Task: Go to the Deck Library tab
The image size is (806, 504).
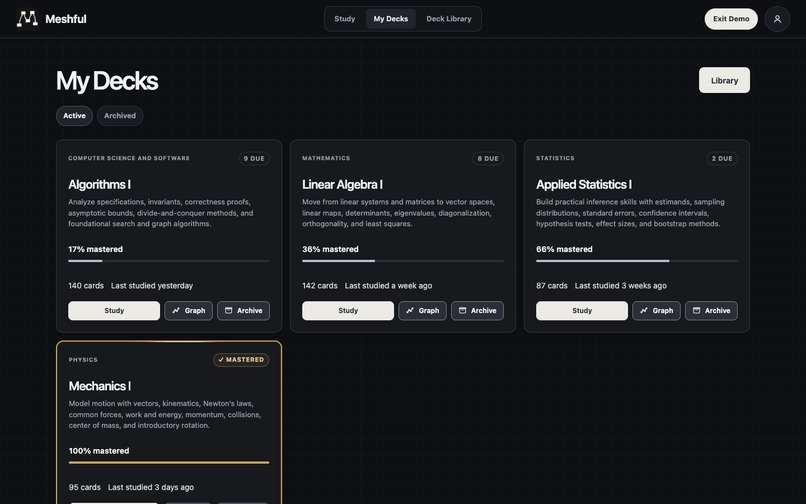Action: point(449,19)
